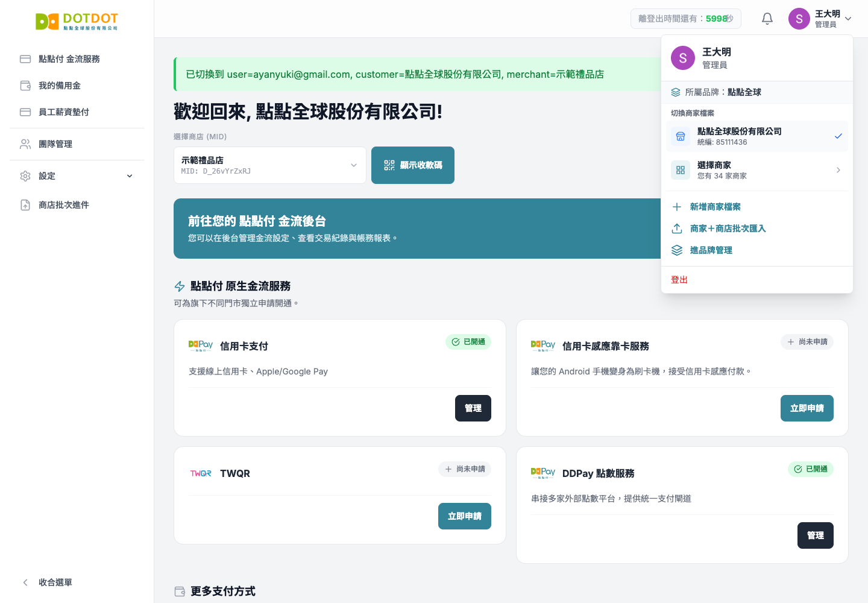Click the 我的備用金 wallet icon

[25, 86]
